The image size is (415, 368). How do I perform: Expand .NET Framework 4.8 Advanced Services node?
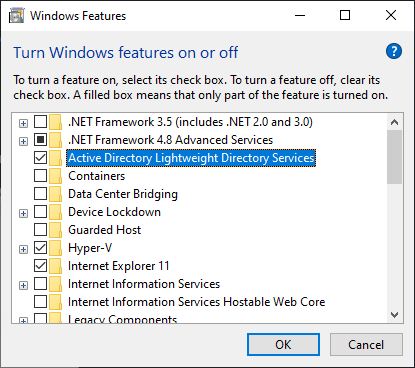pyautogui.click(x=23, y=141)
